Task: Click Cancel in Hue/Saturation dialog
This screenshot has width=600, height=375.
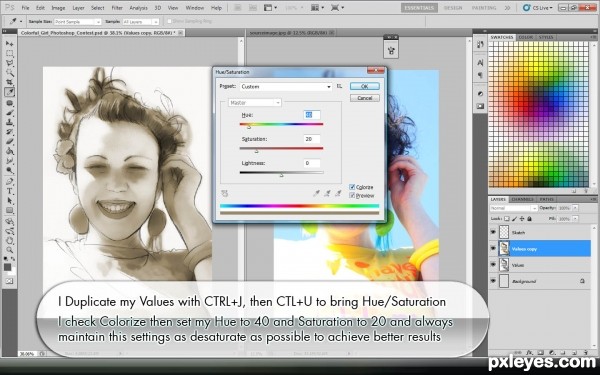Action: point(365,98)
